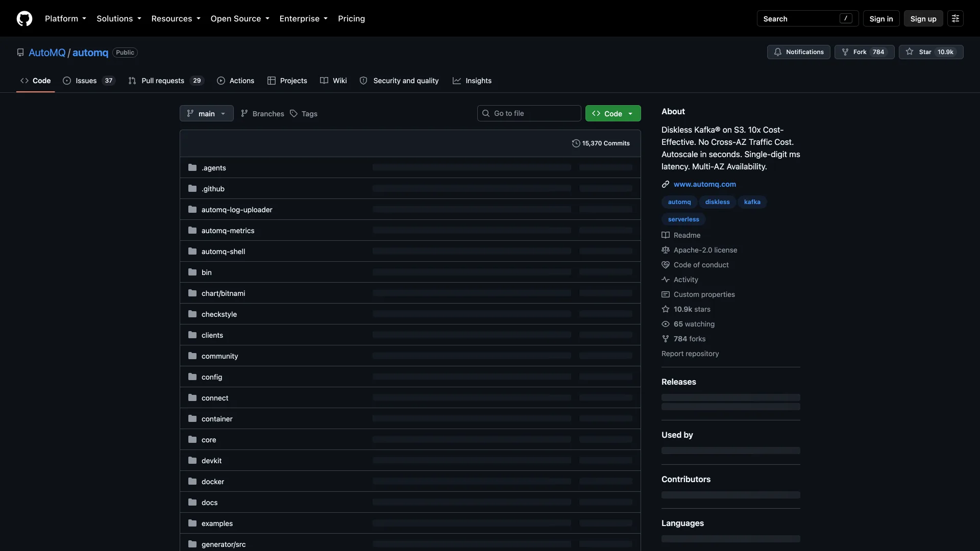Click the Sign in button

click(x=881, y=18)
